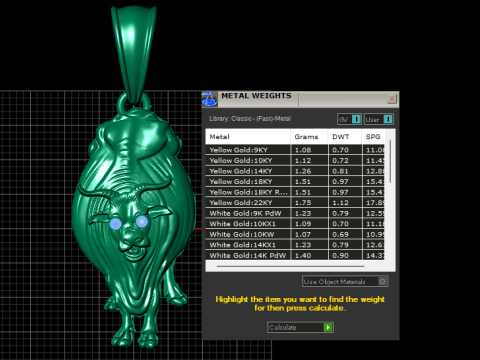Click the bull's right blue gem eye

[142, 221]
